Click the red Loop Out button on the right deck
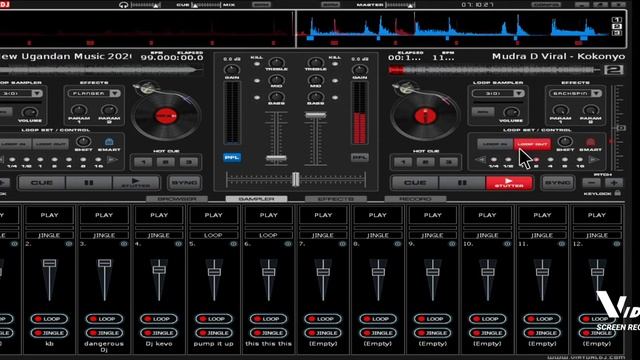This screenshot has width=640, height=360. point(532,144)
